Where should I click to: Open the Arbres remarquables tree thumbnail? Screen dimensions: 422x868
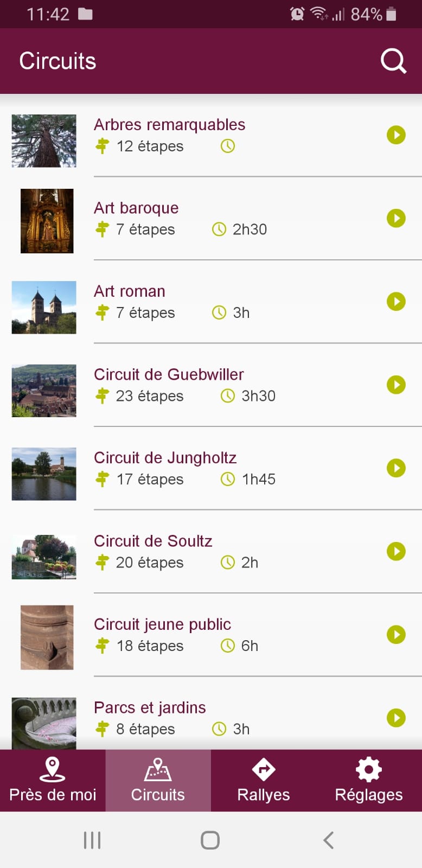44,141
